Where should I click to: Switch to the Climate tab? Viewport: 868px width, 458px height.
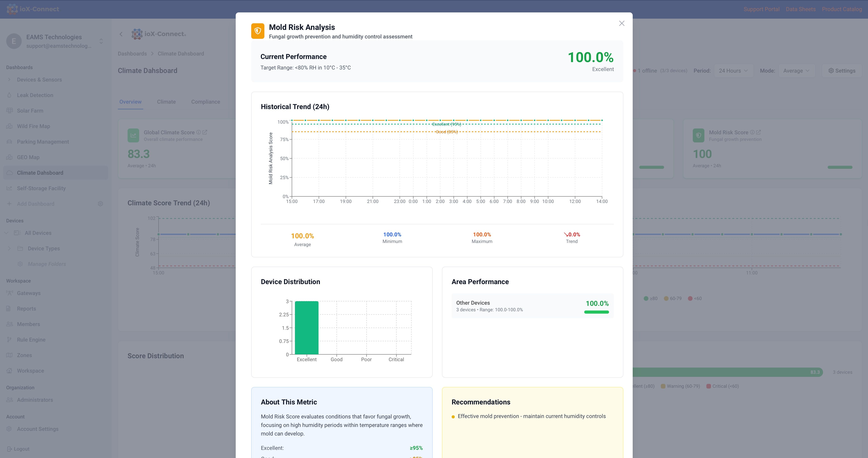(166, 102)
